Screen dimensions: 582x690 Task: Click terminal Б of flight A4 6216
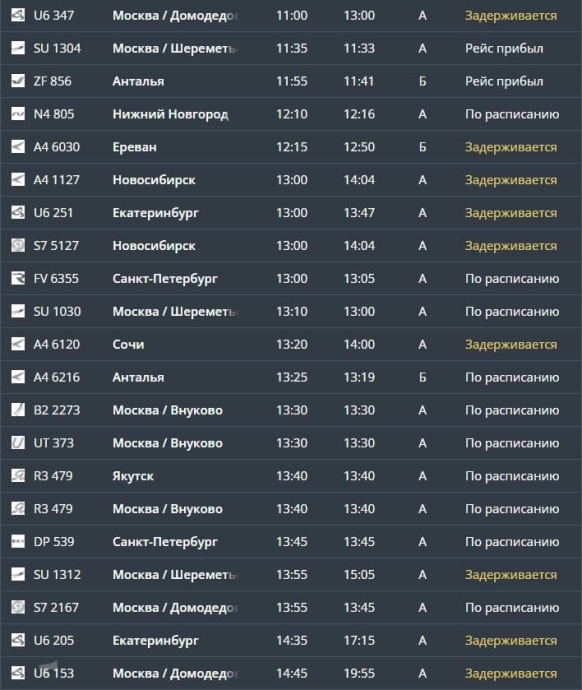click(422, 377)
